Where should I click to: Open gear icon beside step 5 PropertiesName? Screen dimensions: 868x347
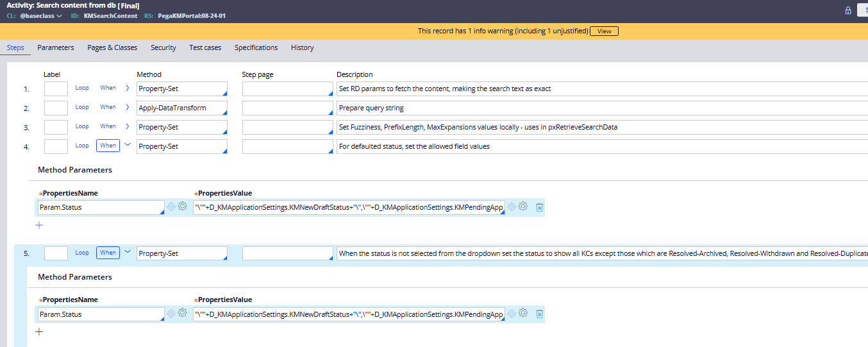click(182, 314)
